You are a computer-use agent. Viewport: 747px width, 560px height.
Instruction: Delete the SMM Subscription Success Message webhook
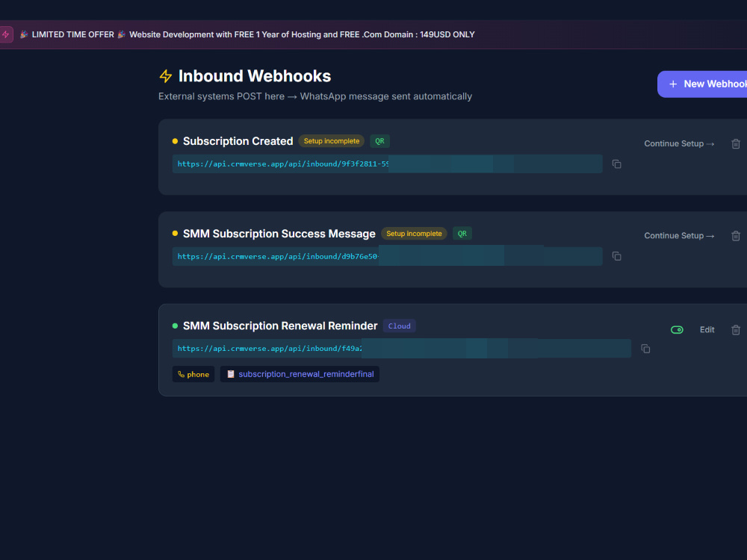pyautogui.click(x=736, y=236)
